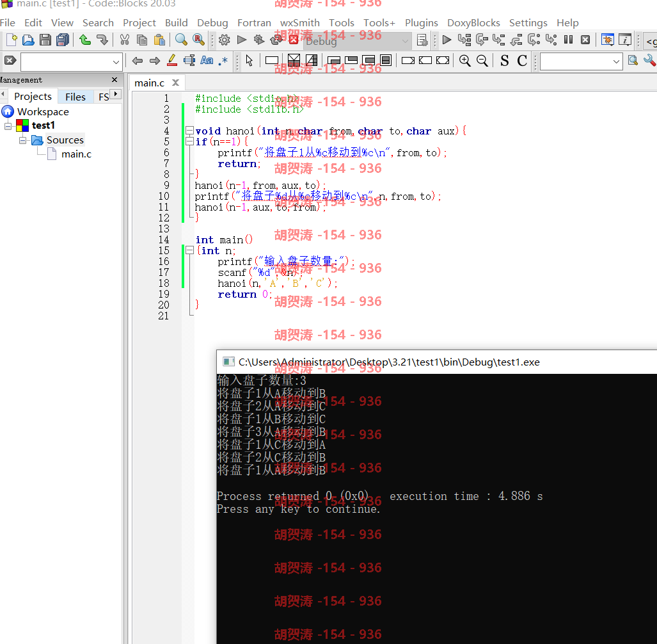Image resolution: width=657 pixels, height=644 pixels.
Task: Fold the hanoi function at line 4
Action: [x=189, y=131]
